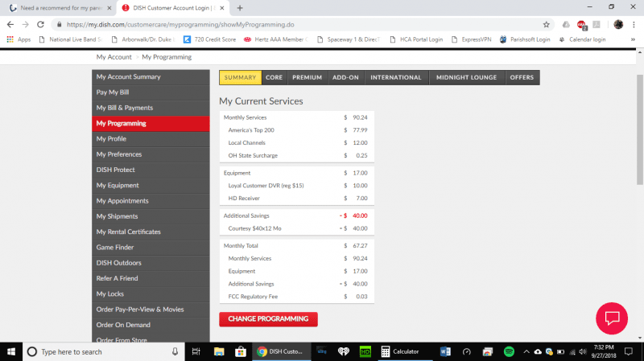Open Refer A Friend in sidebar

pos(151,278)
